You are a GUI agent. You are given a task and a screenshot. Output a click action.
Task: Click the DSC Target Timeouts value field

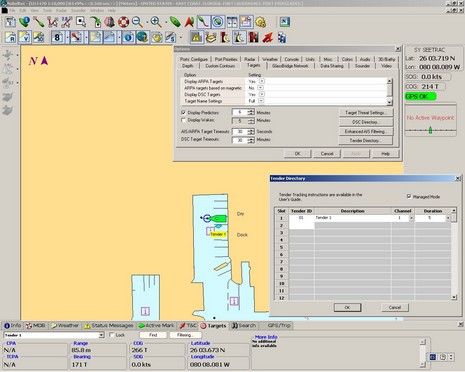240,140
